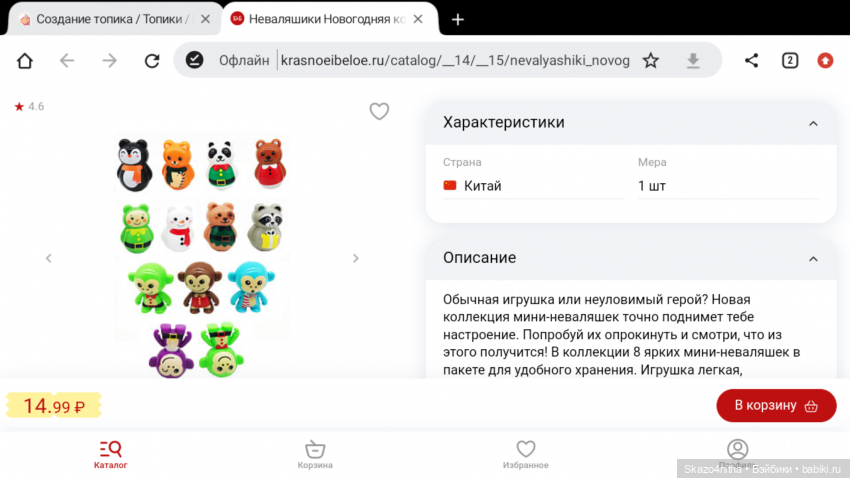
Task: Navigate back with the left arrow
Action: pos(67,60)
